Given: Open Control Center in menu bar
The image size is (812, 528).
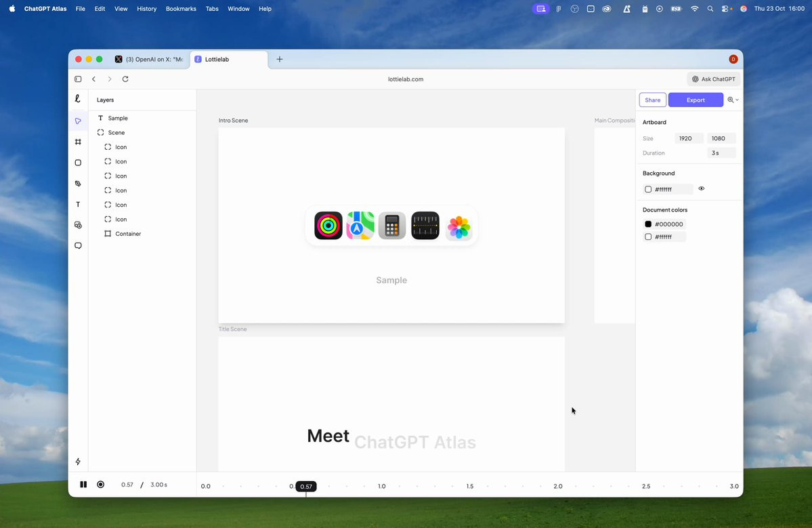Looking at the screenshot, I should (726, 9).
